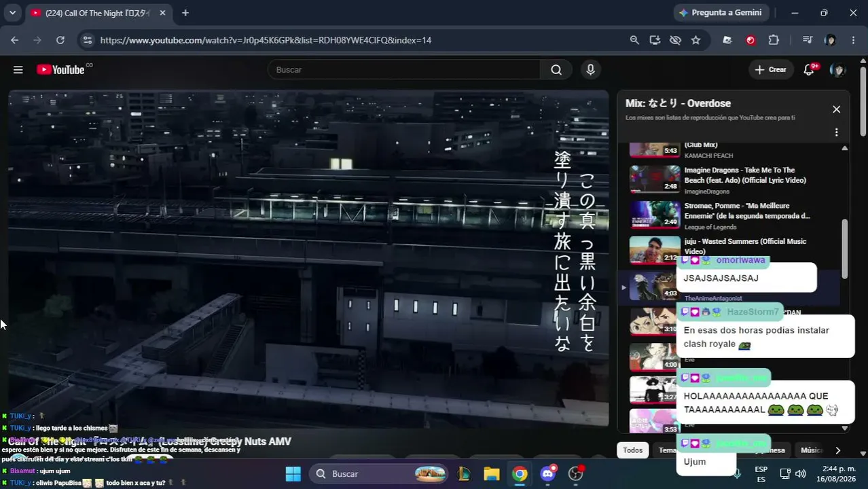This screenshot has height=489, width=868.
Task: Click the playlist panel scrollbar thumb
Action: pyautogui.click(x=845, y=248)
